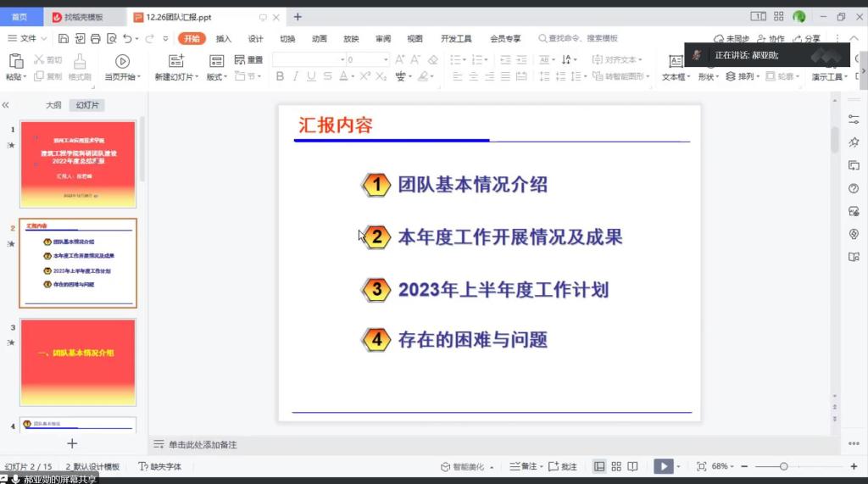Click the Save icon in quick access toolbar
Image resolution: width=868 pixels, height=484 pixels.
pos(63,38)
